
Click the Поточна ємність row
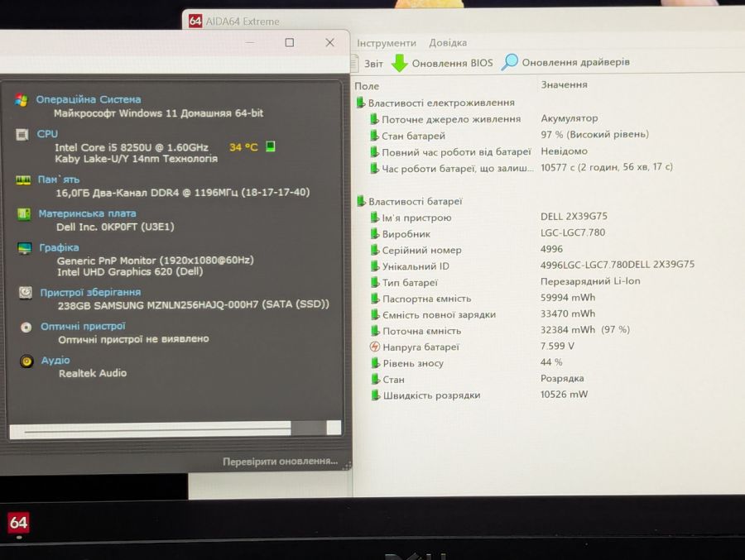pos(500,330)
